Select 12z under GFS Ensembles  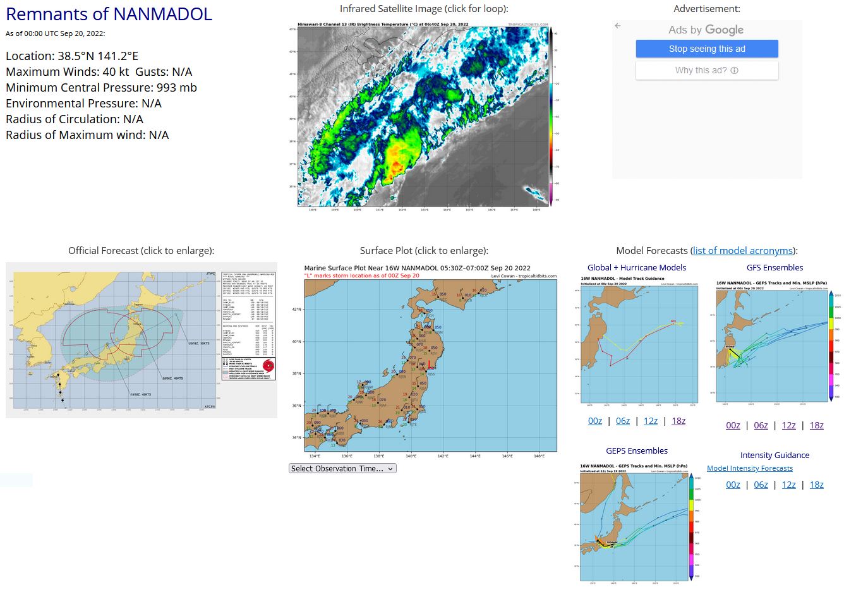coord(788,426)
